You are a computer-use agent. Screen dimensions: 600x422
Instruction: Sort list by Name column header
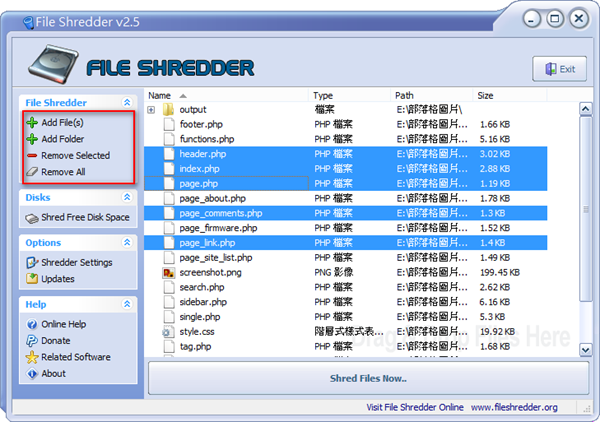[226, 95]
